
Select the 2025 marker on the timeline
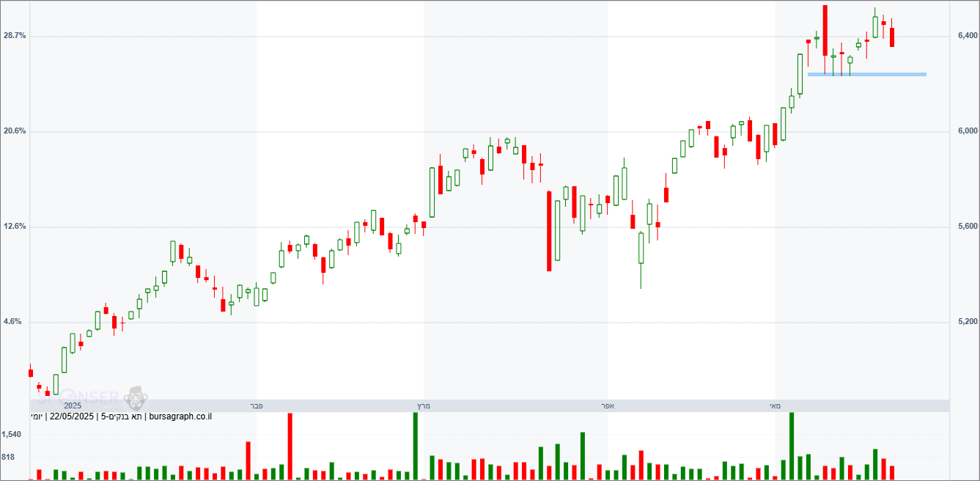[73, 405]
